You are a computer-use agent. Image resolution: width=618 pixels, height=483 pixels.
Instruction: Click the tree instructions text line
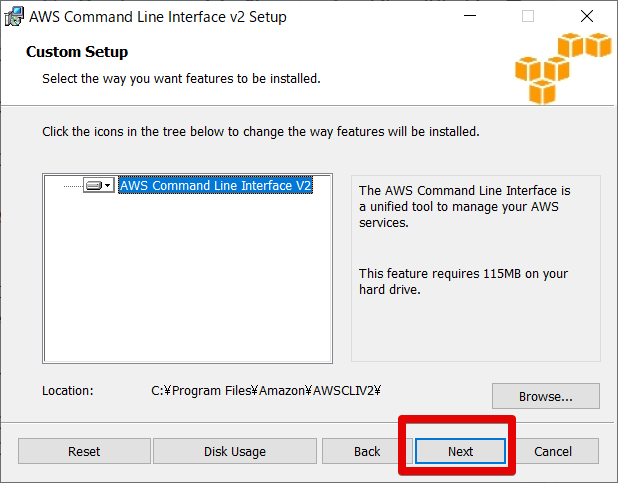coord(260,131)
